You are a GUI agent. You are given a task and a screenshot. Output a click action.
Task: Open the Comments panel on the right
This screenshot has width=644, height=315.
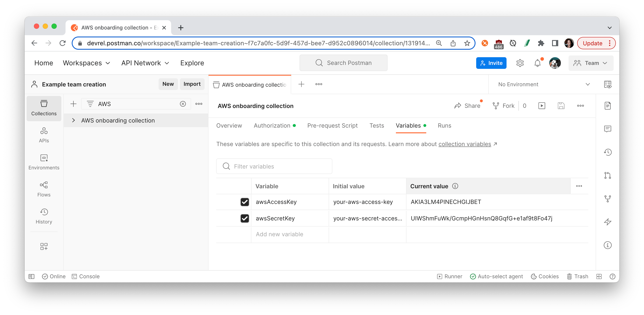pos(608,129)
